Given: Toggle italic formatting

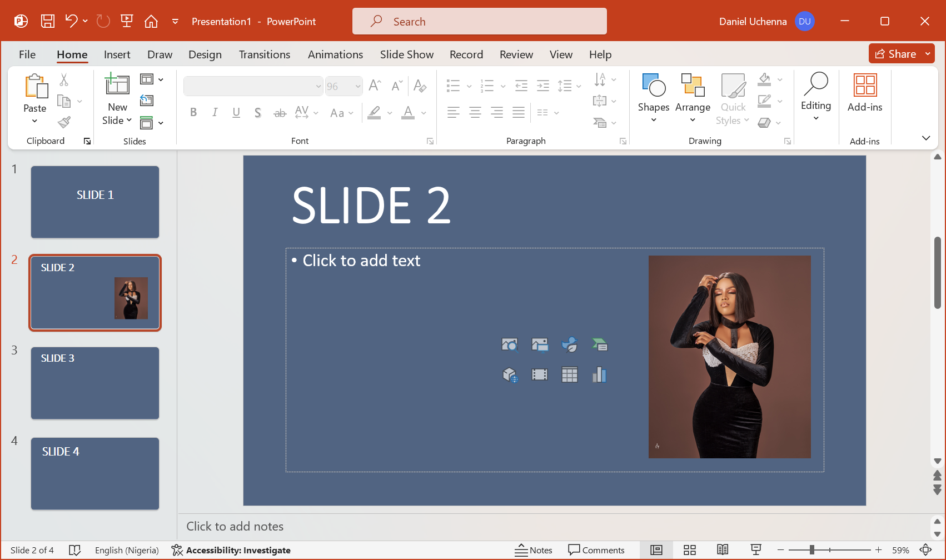Looking at the screenshot, I should 215,112.
